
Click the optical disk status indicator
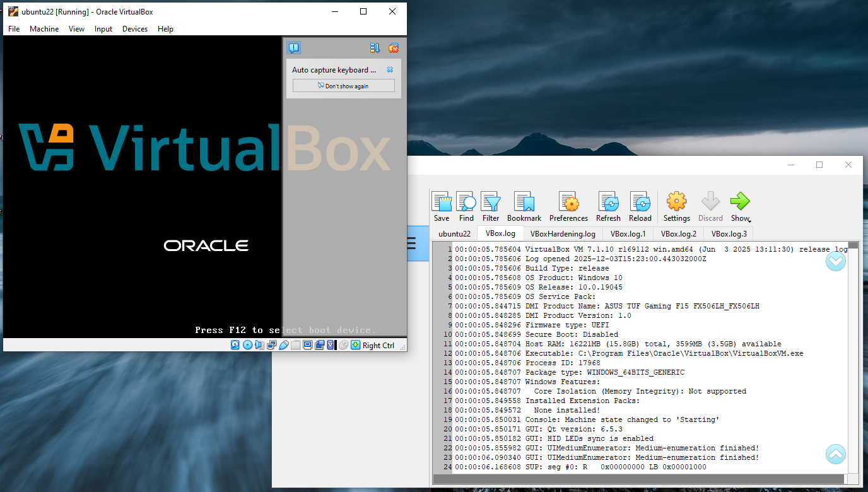[247, 345]
